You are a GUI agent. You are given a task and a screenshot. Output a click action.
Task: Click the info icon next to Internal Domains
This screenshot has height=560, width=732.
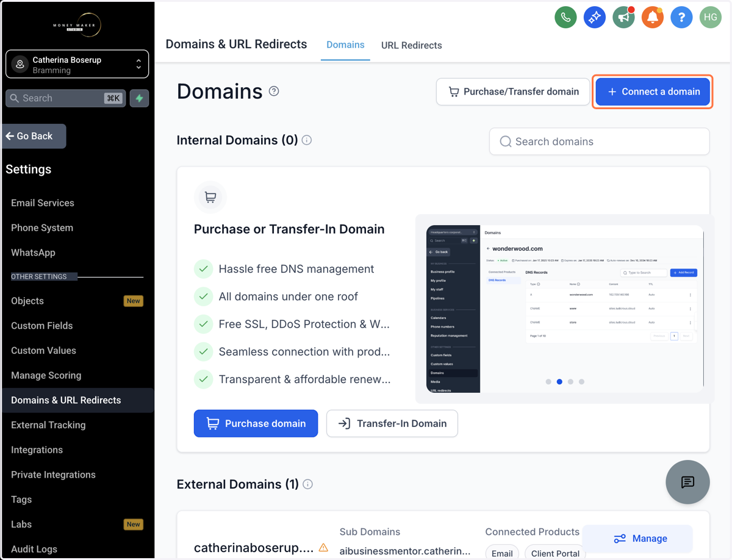click(307, 140)
